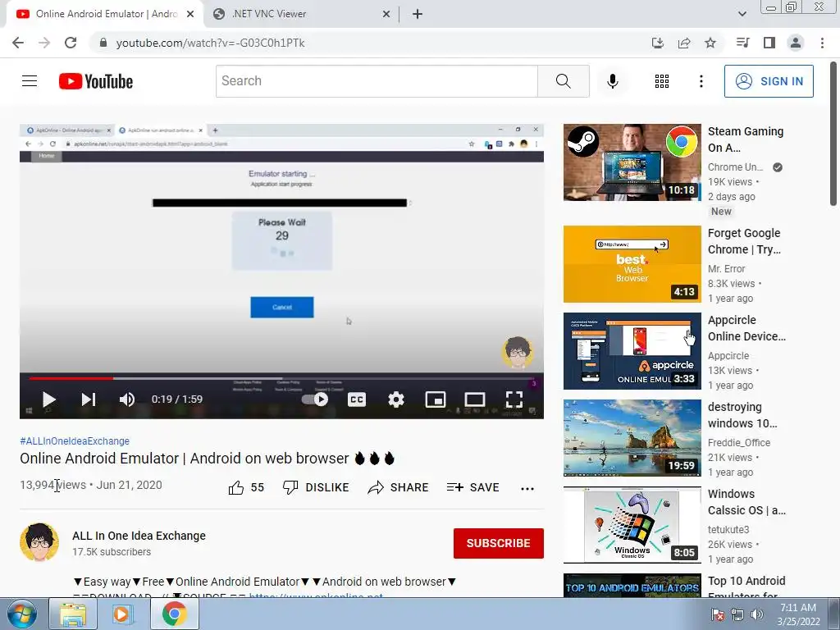Expand the tab search chevron
The width and height of the screenshot is (840, 630).
(742, 14)
